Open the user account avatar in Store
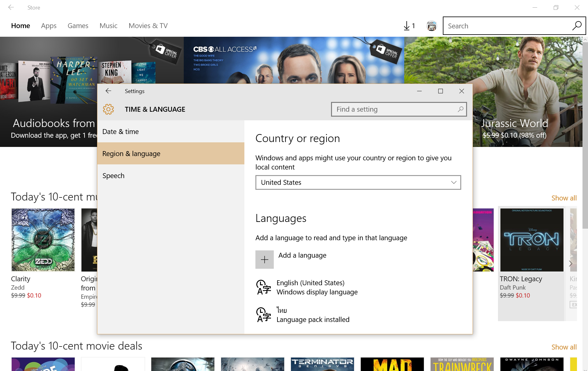This screenshot has height=371, width=588. click(432, 26)
